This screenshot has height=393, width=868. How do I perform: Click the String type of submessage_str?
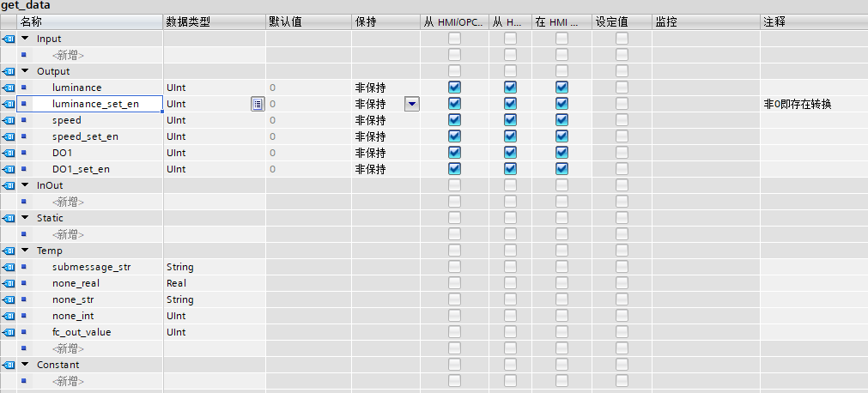(180, 267)
